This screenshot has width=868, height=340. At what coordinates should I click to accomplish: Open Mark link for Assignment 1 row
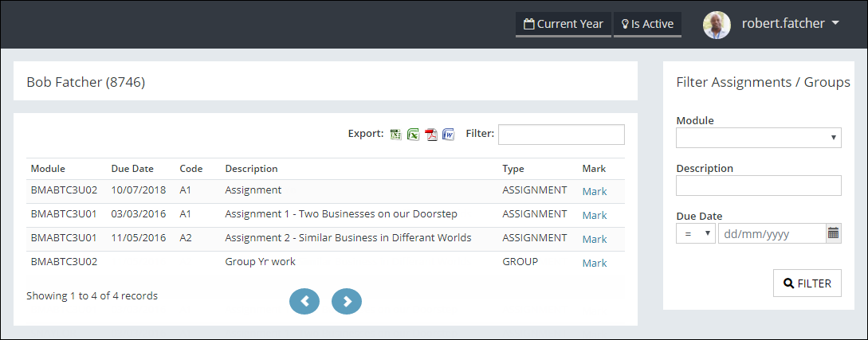tap(595, 216)
